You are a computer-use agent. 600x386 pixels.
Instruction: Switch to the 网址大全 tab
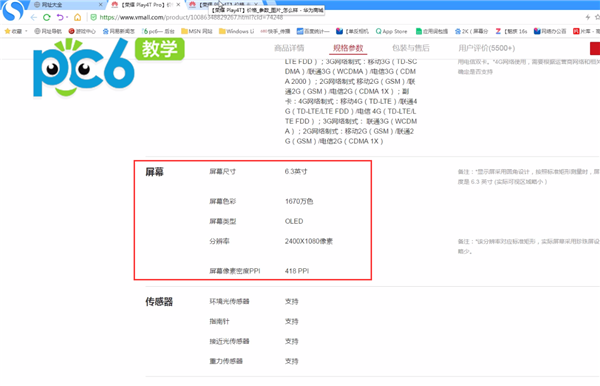coord(52,5)
